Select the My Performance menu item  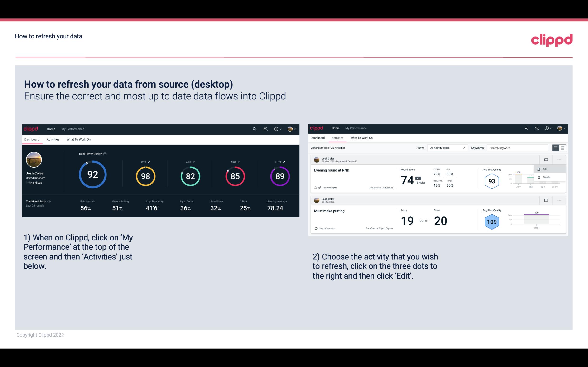coord(72,128)
